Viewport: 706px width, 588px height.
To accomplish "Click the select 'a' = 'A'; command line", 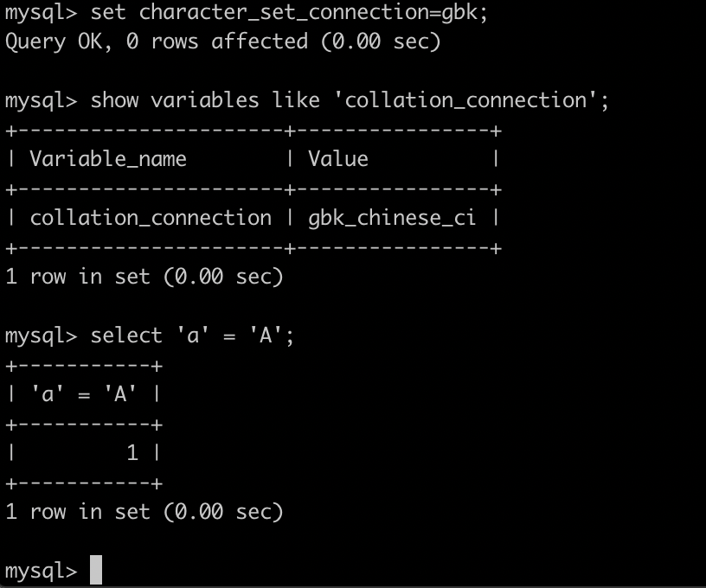I will (x=192, y=336).
